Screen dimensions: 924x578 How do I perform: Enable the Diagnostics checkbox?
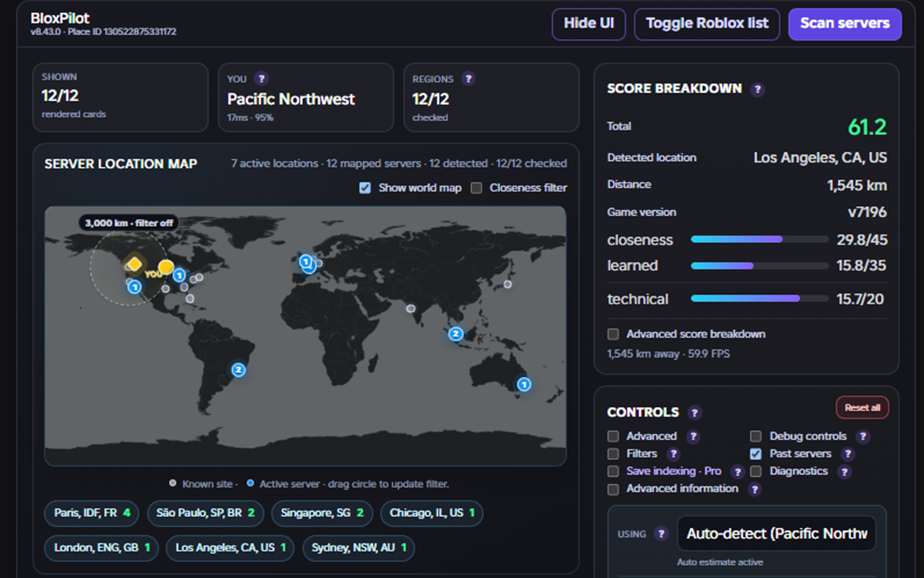(x=756, y=471)
